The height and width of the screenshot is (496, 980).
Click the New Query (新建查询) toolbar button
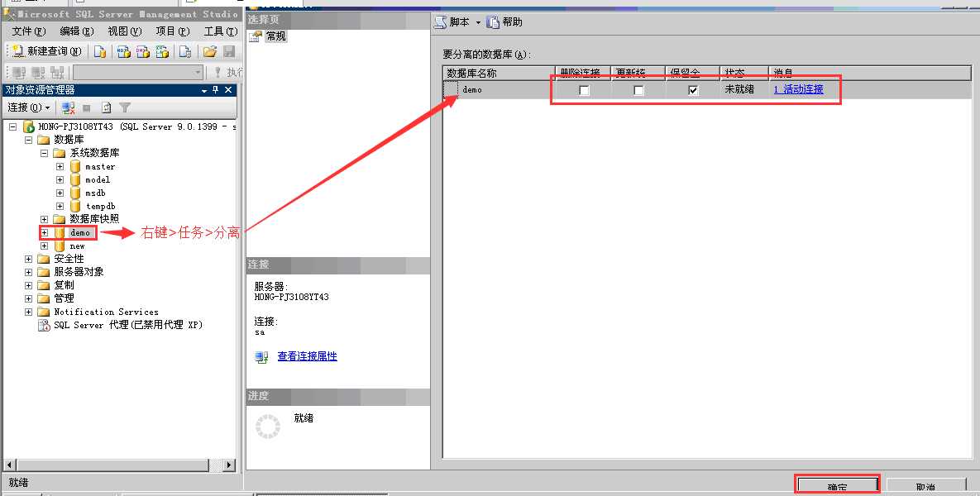[47, 51]
